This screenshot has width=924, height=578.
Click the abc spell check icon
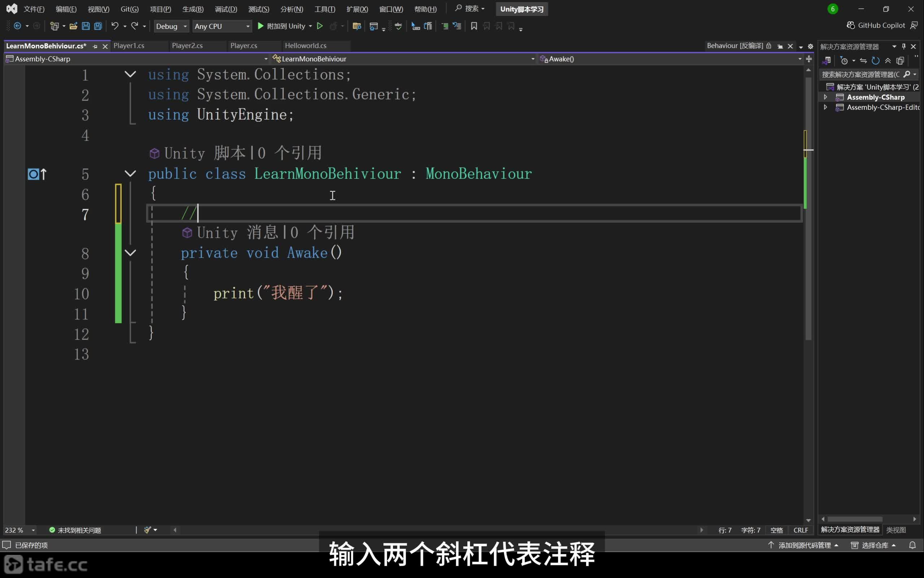pos(398,26)
